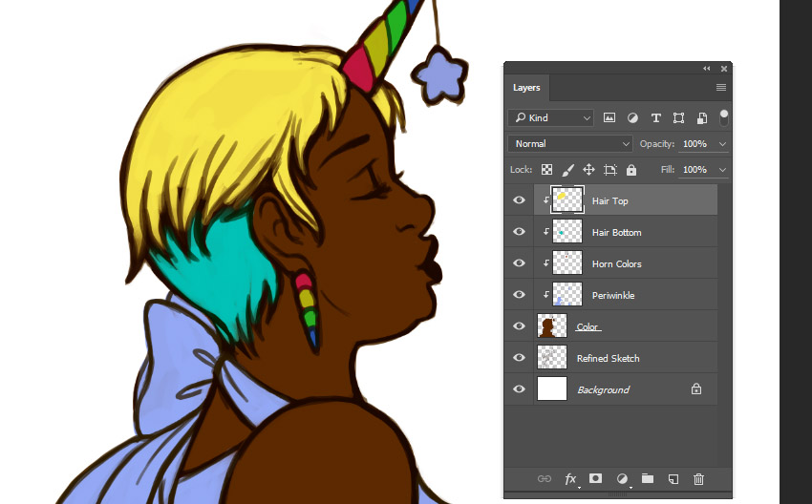This screenshot has height=504, width=812.
Task: Lock all padlock icon
Action: click(x=631, y=170)
